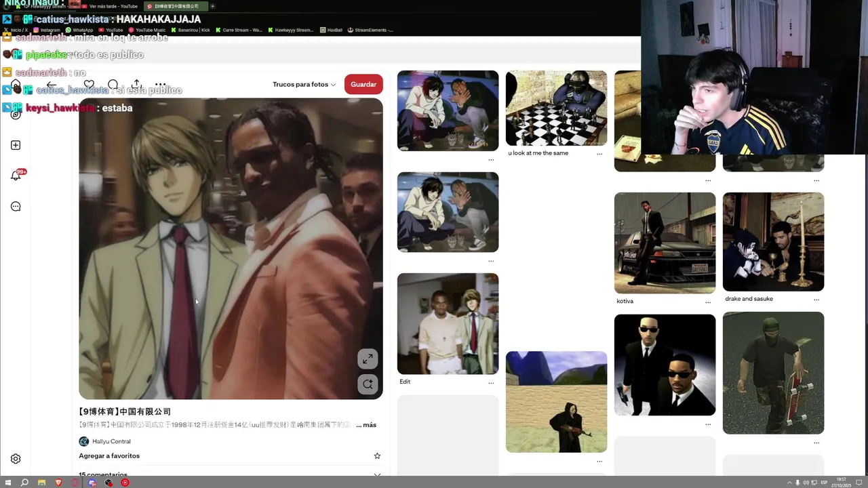Share the pin using the upload icon
Image resolution: width=868 pixels, height=488 pixels.
[x=136, y=85]
